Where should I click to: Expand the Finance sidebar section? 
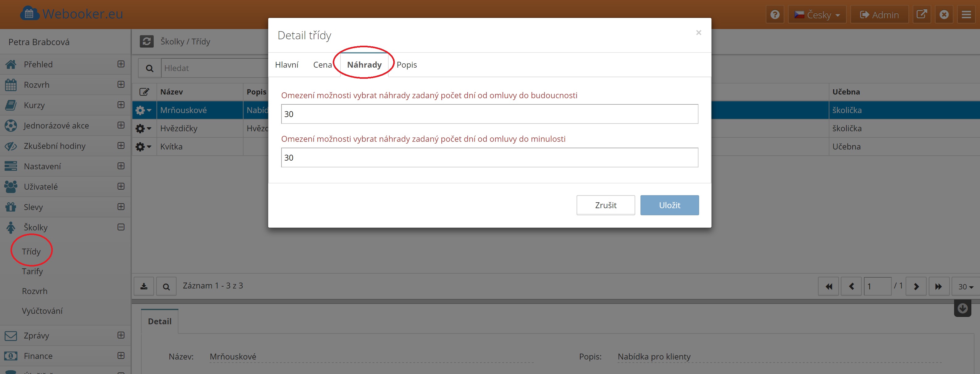121,355
